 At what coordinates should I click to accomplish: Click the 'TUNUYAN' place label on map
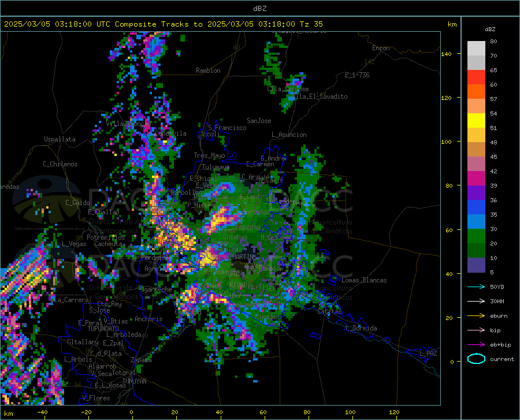(x=134, y=381)
